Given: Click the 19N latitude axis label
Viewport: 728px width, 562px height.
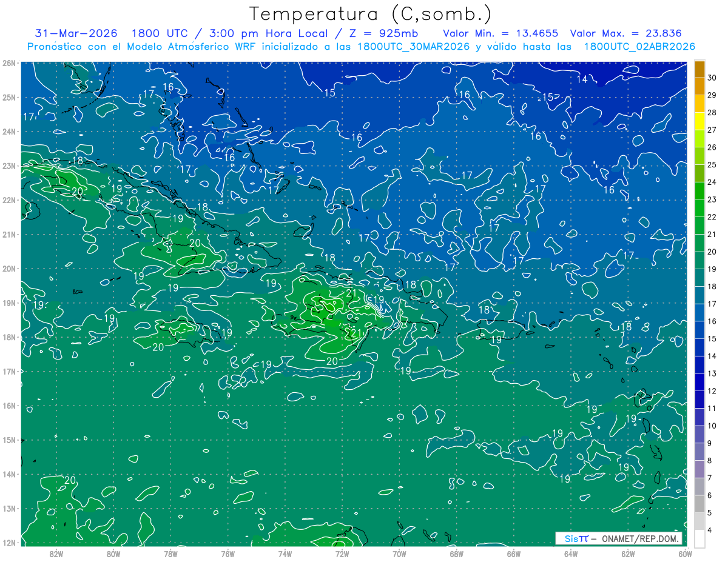Looking at the screenshot, I should coord(9,303).
